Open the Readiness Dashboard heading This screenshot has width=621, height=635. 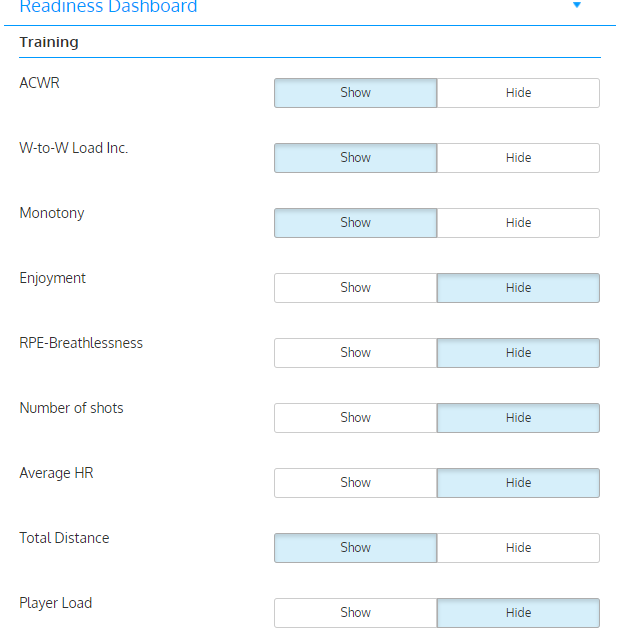click(108, 6)
